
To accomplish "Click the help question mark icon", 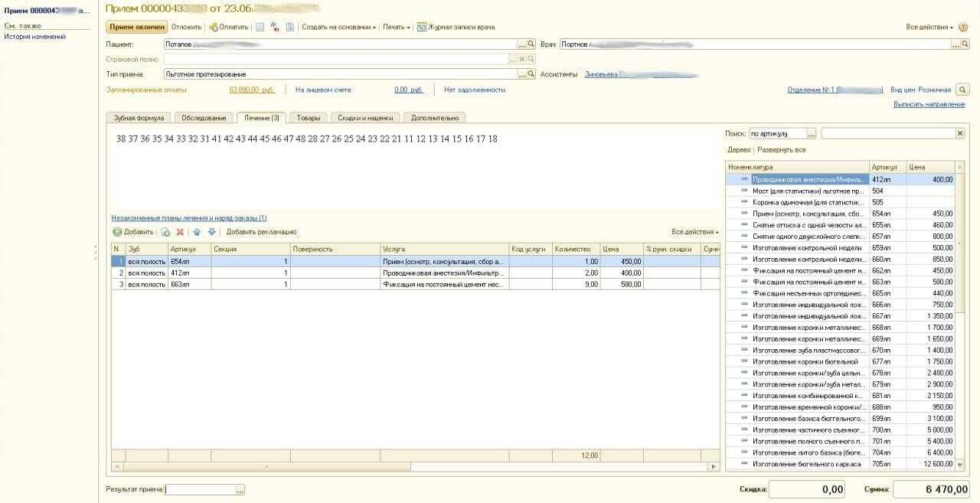I will [963, 27].
